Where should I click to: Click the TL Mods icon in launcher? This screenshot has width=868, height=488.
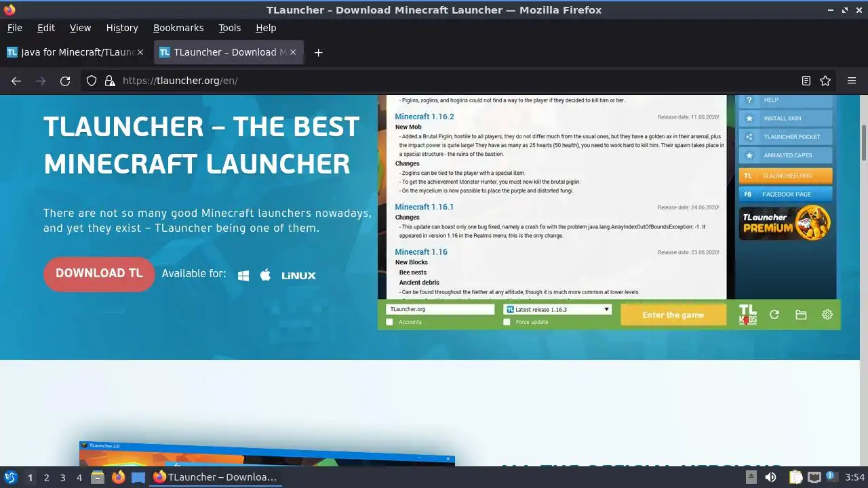747,314
